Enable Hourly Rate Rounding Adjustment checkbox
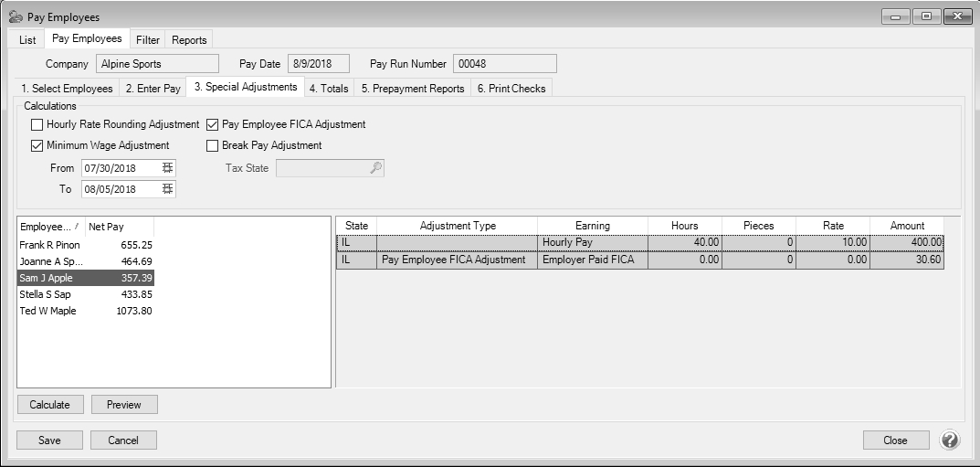The height and width of the screenshot is (467, 980). (x=37, y=124)
